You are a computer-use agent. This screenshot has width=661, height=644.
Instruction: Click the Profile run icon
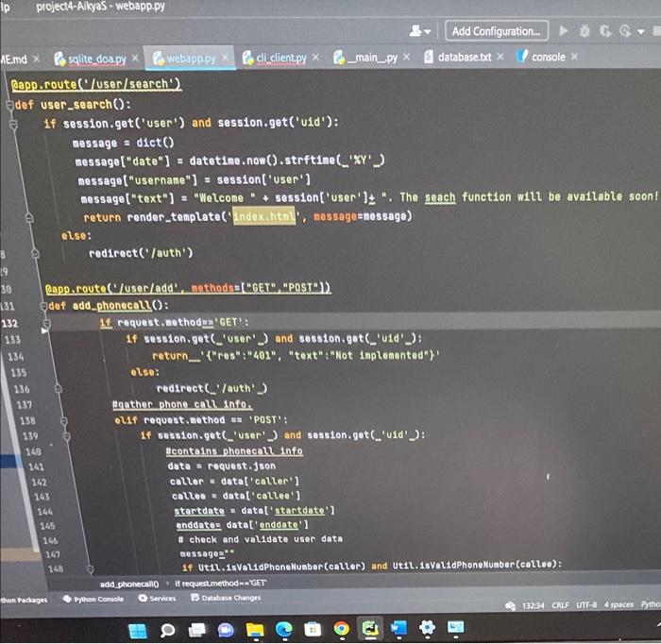[625, 31]
